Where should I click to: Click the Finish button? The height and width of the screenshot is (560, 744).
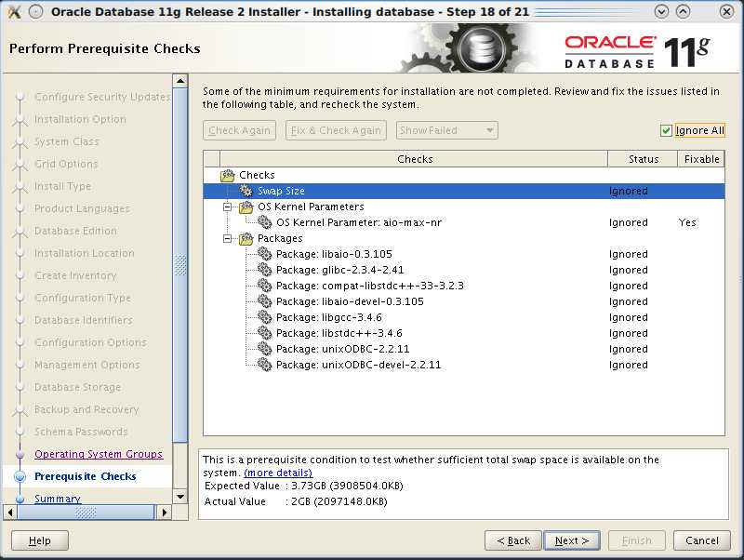(x=637, y=540)
